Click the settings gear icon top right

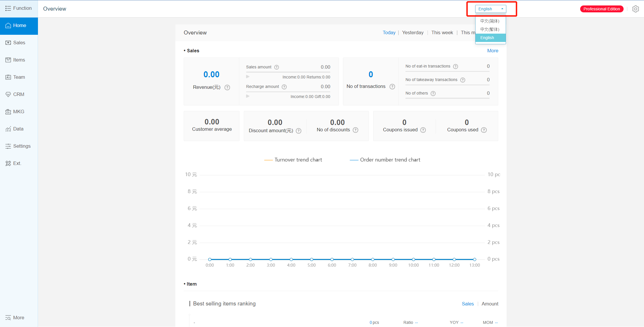click(x=635, y=9)
